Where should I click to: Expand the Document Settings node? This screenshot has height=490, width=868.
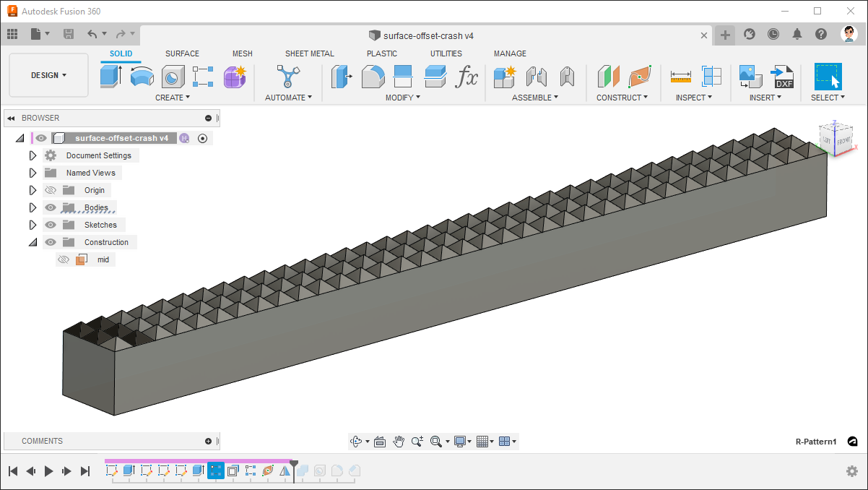point(32,155)
